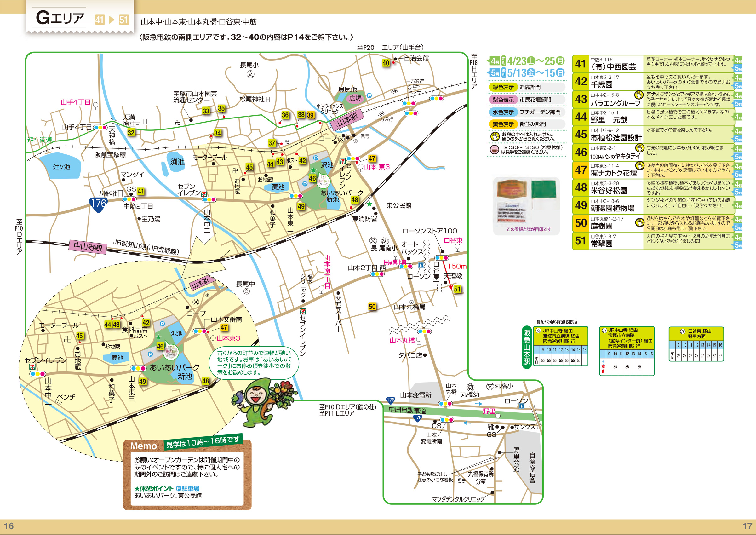The height and width of the screenshot is (535, 756).
Task: Click the 至P20 Iエリア(山手台) reference
Action: [x=390, y=48]
